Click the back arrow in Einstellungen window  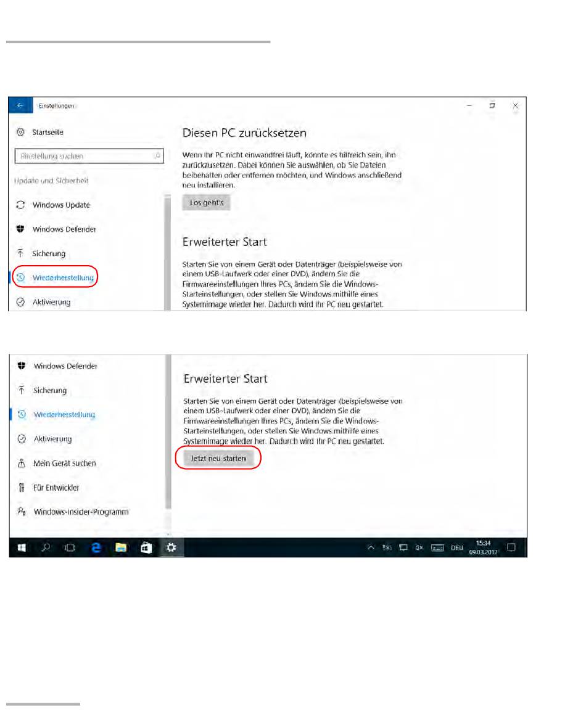tap(20, 106)
